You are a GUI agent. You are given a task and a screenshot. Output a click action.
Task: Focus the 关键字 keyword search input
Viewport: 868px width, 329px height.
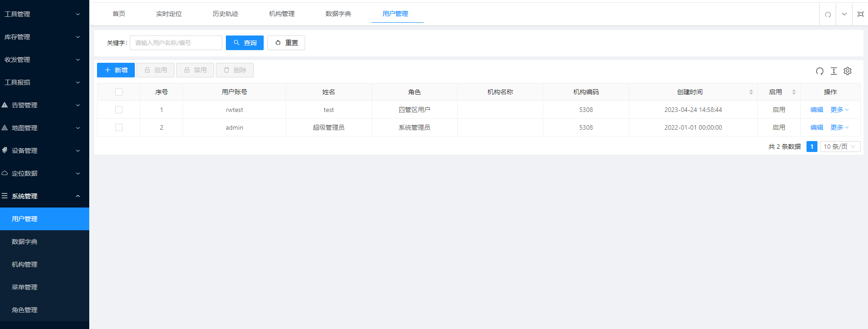tap(176, 43)
